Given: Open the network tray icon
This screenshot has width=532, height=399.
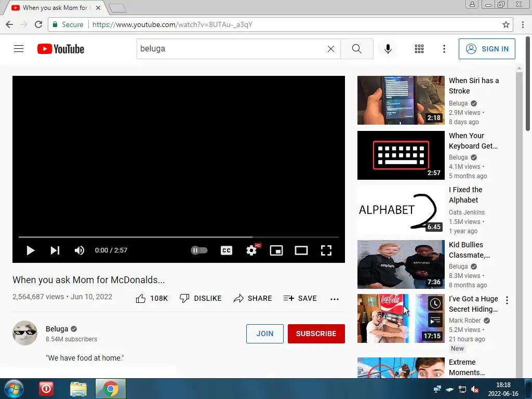Looking at the screenshot, I should 462,389.
